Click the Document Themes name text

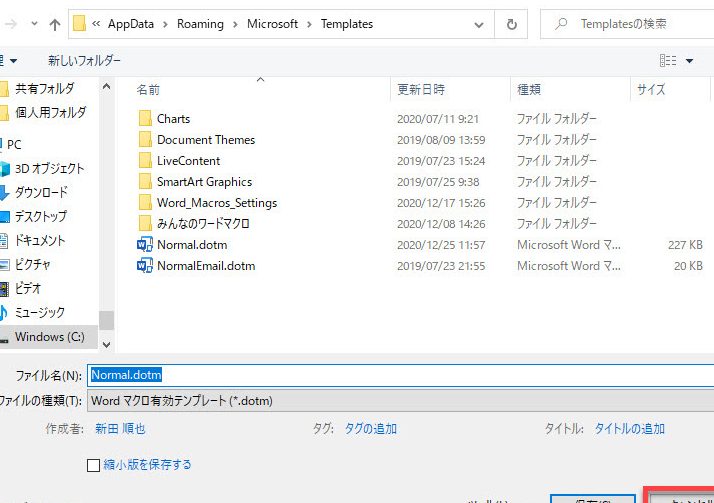[x=206, y=140]
